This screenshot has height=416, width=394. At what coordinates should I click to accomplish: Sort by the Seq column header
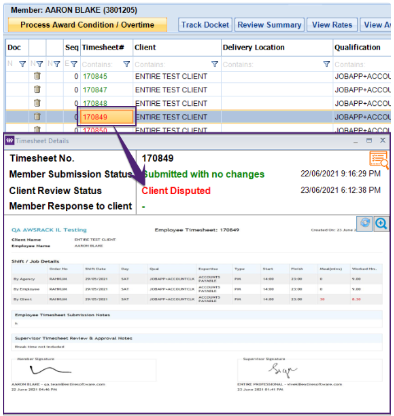tap(72, 47)
